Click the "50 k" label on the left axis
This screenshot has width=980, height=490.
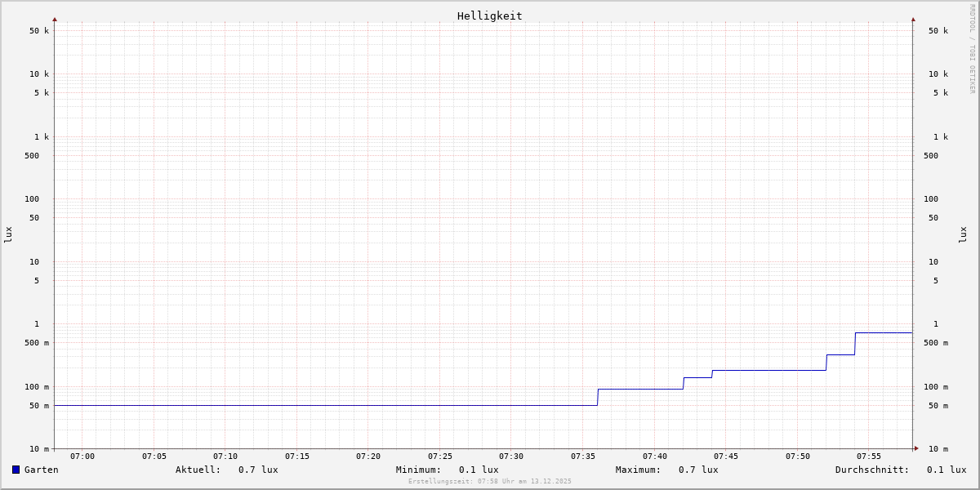(39, 31)
